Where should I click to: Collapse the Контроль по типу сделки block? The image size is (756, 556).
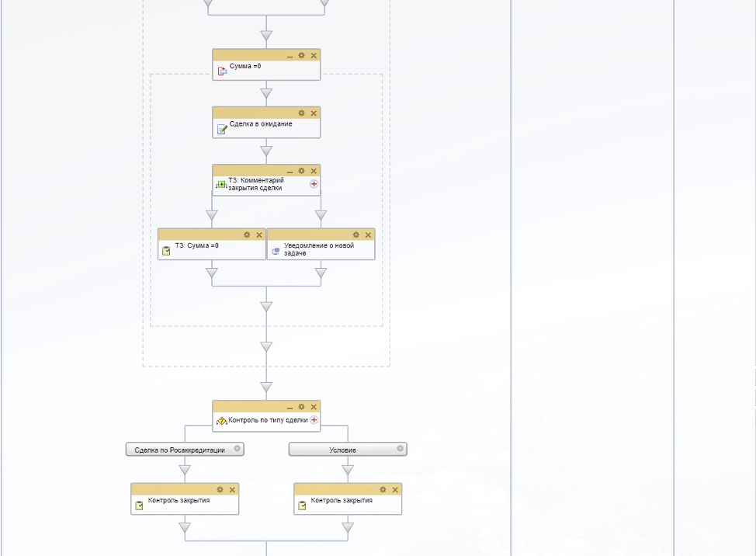click(290, 407)
